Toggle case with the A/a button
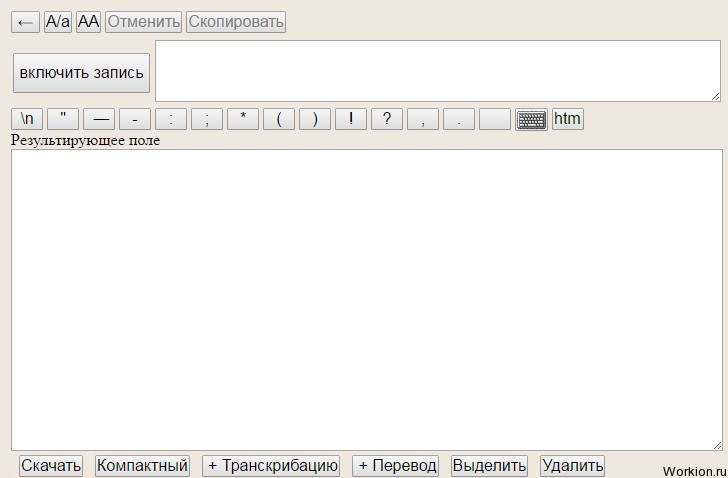Viewport: 728px width, 478px height. [58, 22]
